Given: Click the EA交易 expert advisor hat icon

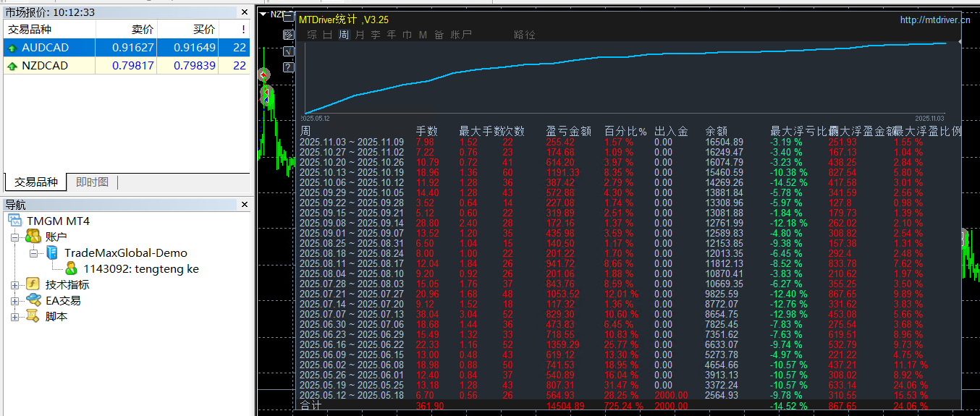Looking at the screenshot, I should pyautogui.click(x=33, y=300).
